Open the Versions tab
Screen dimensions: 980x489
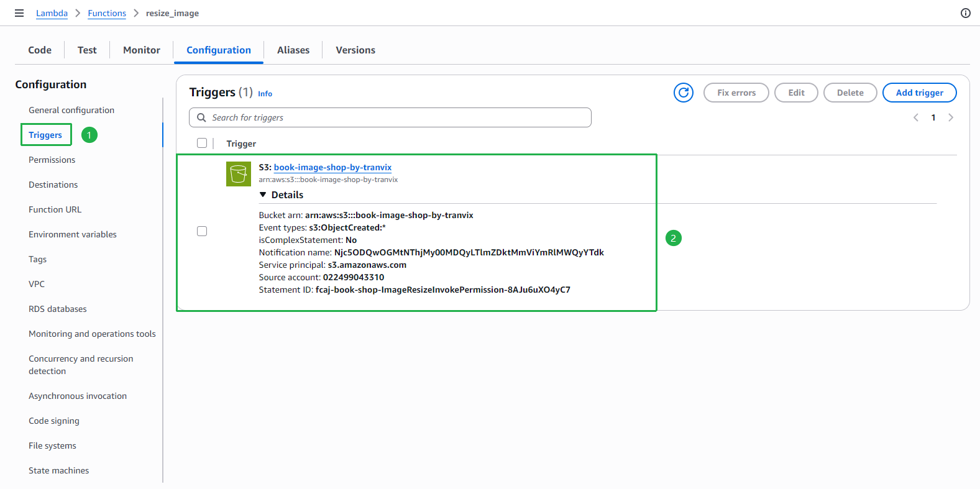(x=355, y=50)
